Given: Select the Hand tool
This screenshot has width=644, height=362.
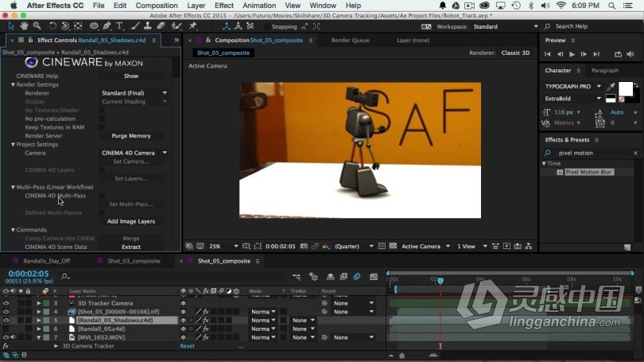Looking at the screenshot, I should (24, 26).
